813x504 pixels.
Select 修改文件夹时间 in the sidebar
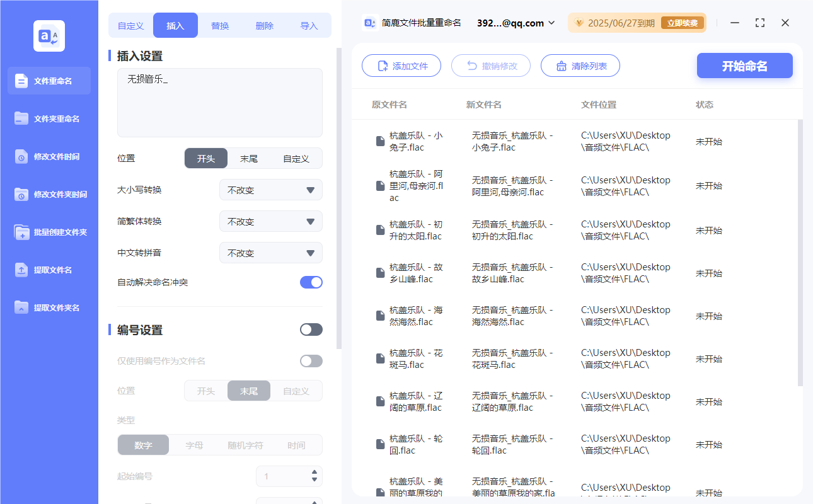(x=49, y=194)
